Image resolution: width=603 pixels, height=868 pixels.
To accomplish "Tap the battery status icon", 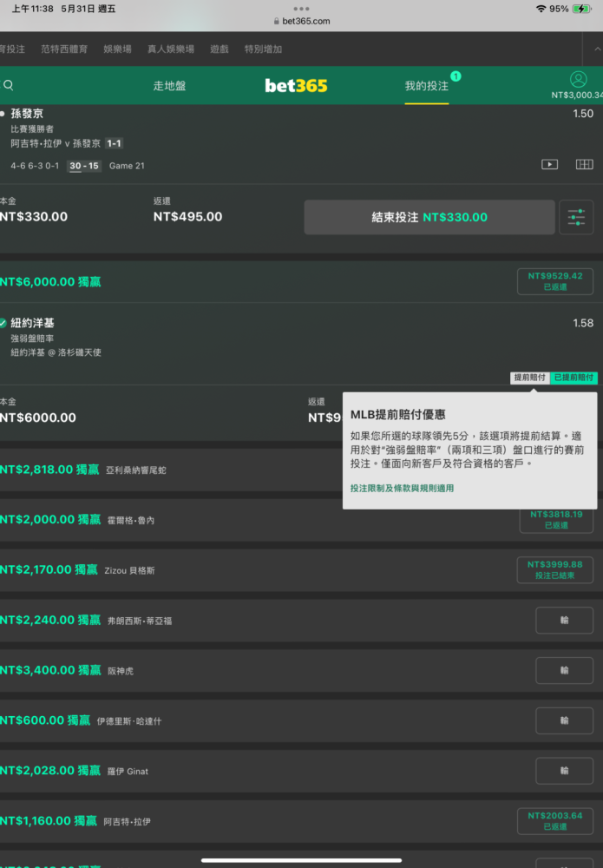I will 581,9.
